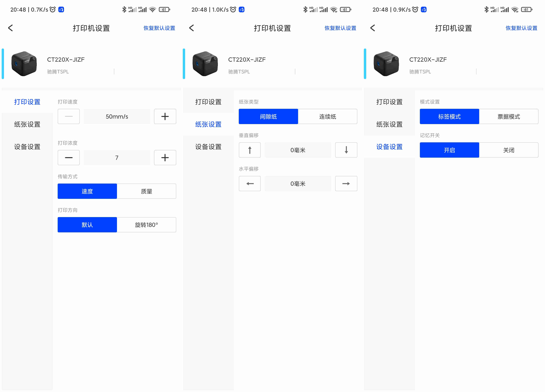Tap the horizontal offset left arrow

pyautogui.click(x=250, y=184)
